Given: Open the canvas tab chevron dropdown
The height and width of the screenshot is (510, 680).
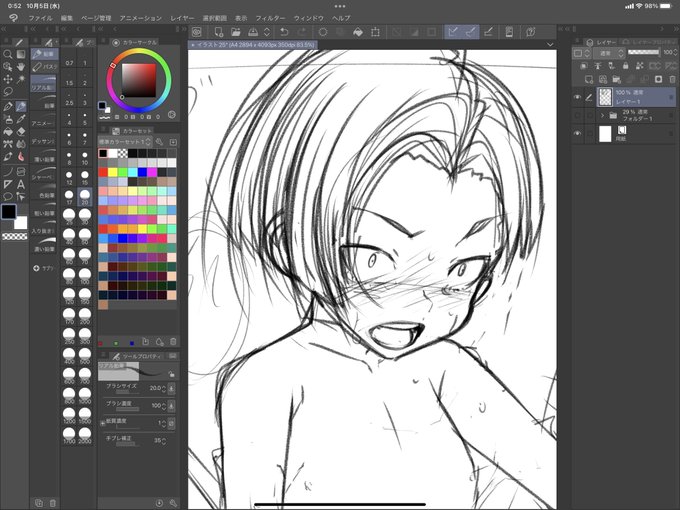Looking at the screenshot, I should click(550, 45).
